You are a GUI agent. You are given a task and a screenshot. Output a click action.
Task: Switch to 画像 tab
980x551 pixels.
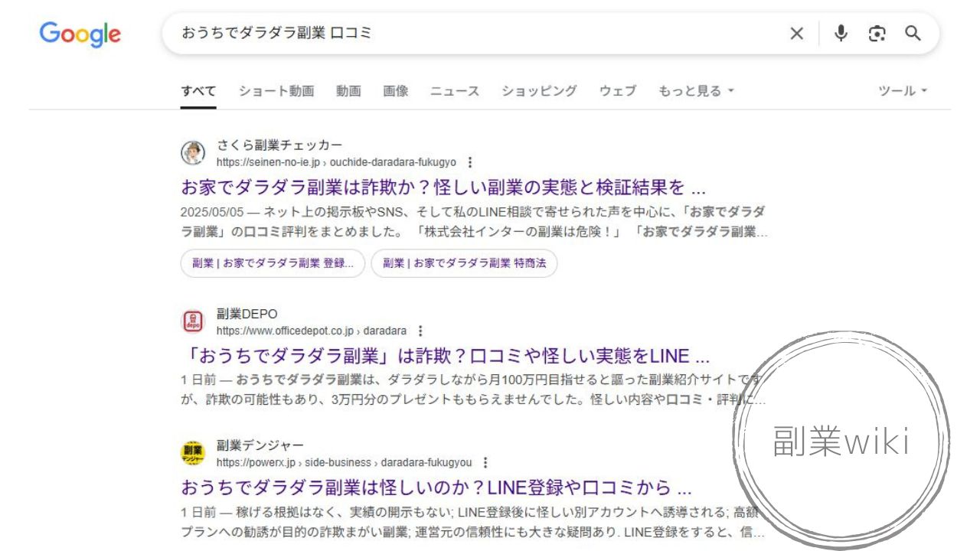pyautogui.click(x=396, y=91)
